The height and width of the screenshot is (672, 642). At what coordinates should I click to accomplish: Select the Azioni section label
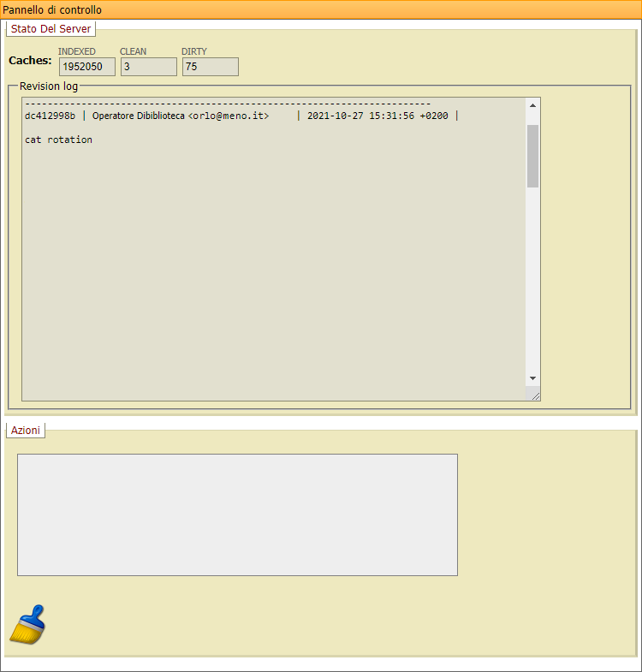pyautogui.click(x=26, y=430)
